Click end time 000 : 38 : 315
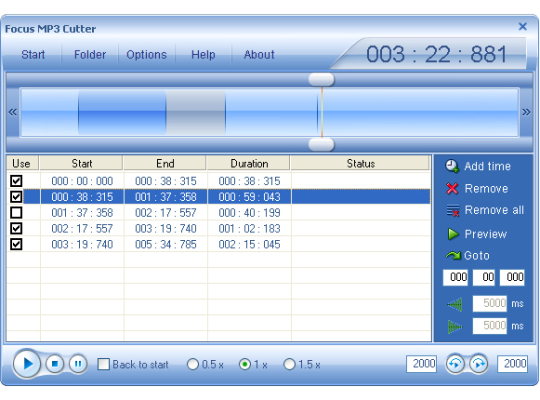This screenshot has height=400, width=540. 166,181
